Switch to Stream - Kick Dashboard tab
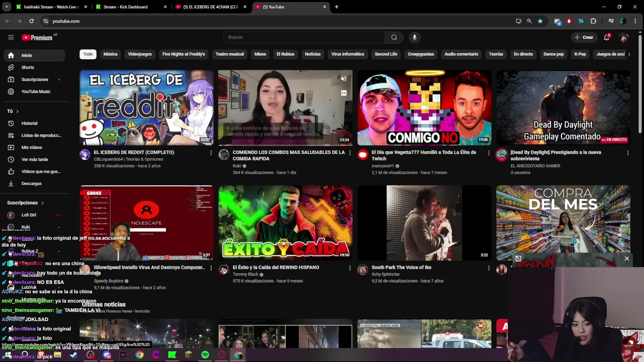The height and width of the screenshot is (362, 644). [x=130, y=7]
